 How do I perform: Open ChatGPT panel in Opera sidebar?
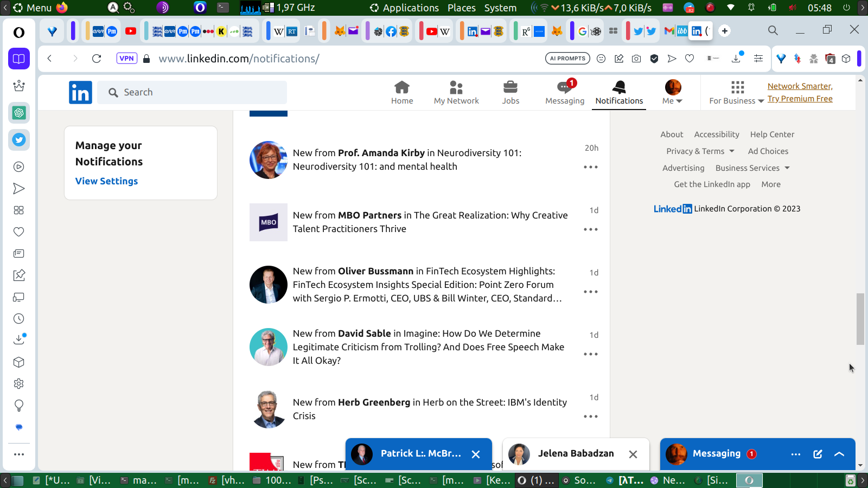pos(19,113)
